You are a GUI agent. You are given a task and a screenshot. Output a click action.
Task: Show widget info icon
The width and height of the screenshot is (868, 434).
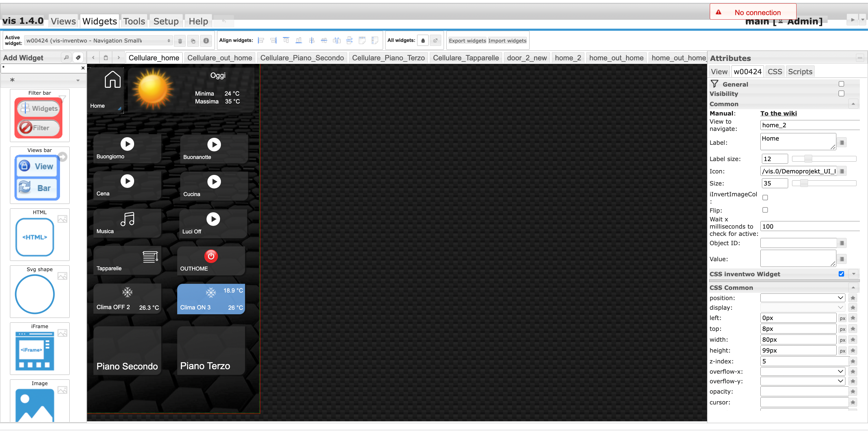coord(206,41)
